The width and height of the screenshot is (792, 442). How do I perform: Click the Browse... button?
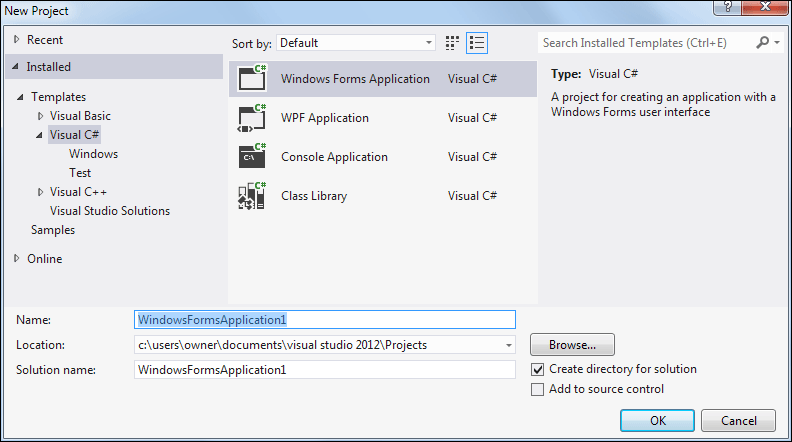[572, 345]
